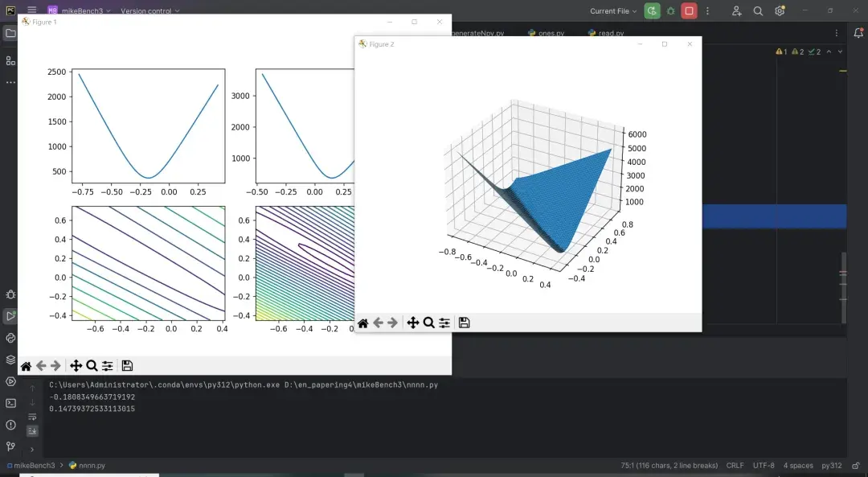This screenshot has height=477, width=868.
Task: Open the Project tool window folder icon
Action: [10, 33]
